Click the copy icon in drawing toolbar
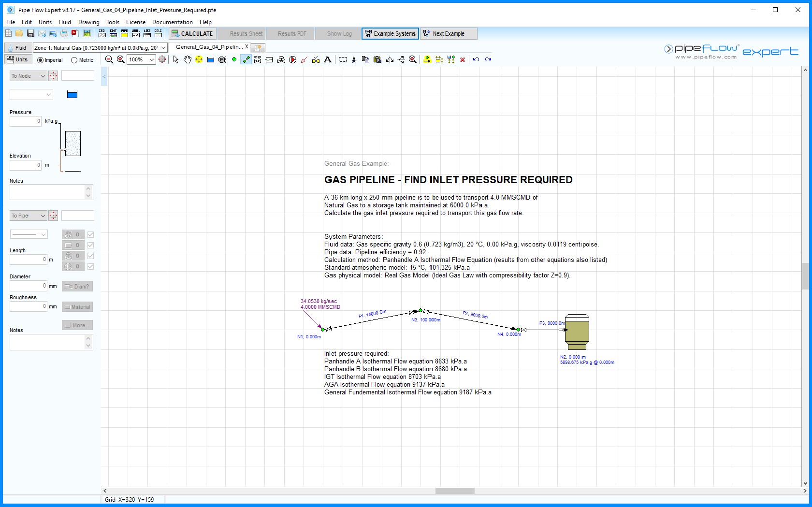Screen dimensions: 812x507 (366, 59)
